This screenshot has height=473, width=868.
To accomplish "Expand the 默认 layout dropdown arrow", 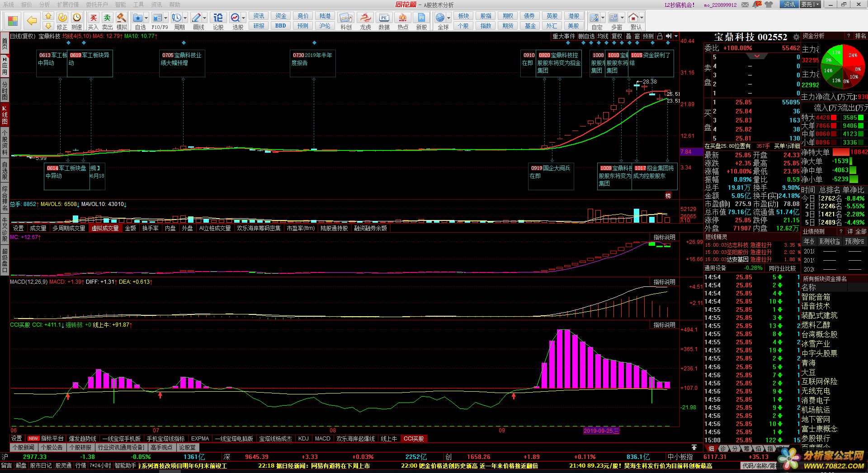I will tap(642, 19).
